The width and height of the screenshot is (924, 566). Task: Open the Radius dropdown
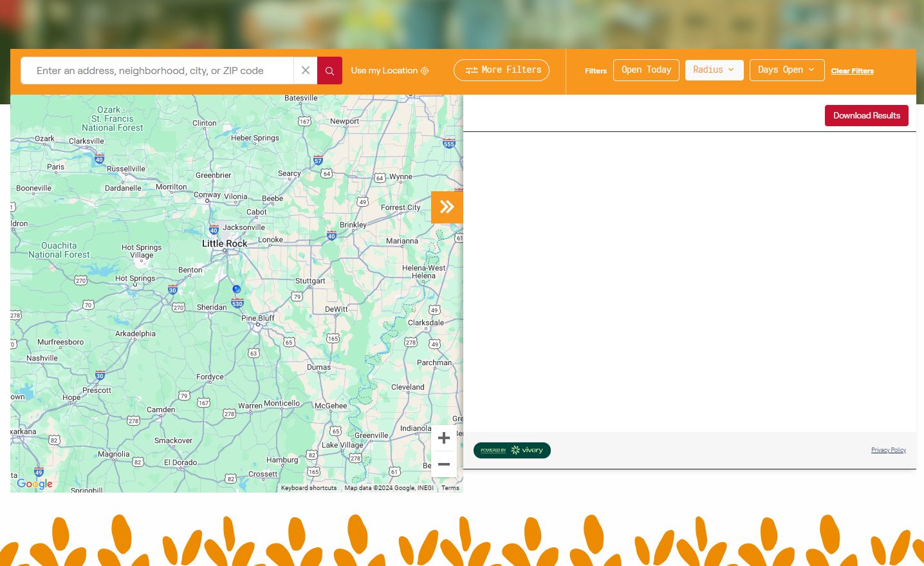pyautogui.click(x=714, y=70)
